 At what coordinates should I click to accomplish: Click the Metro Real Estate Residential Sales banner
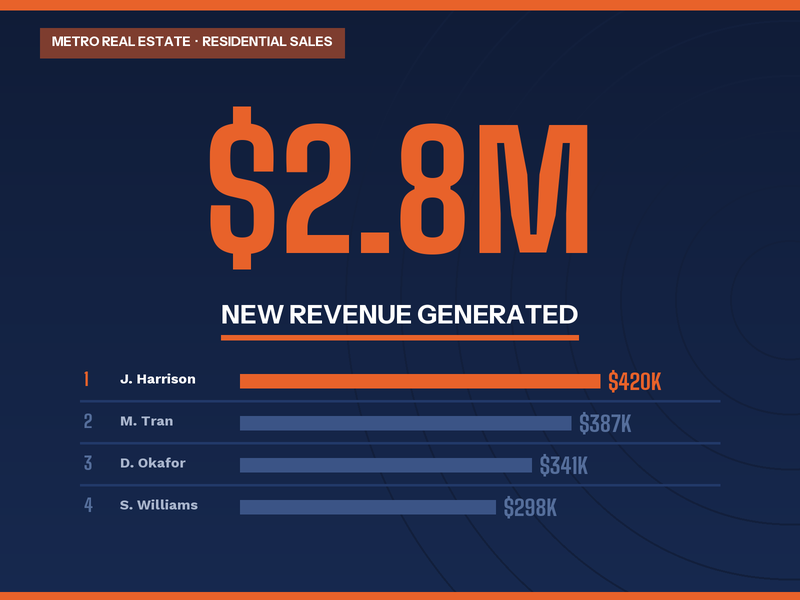[x=192, y=43]
